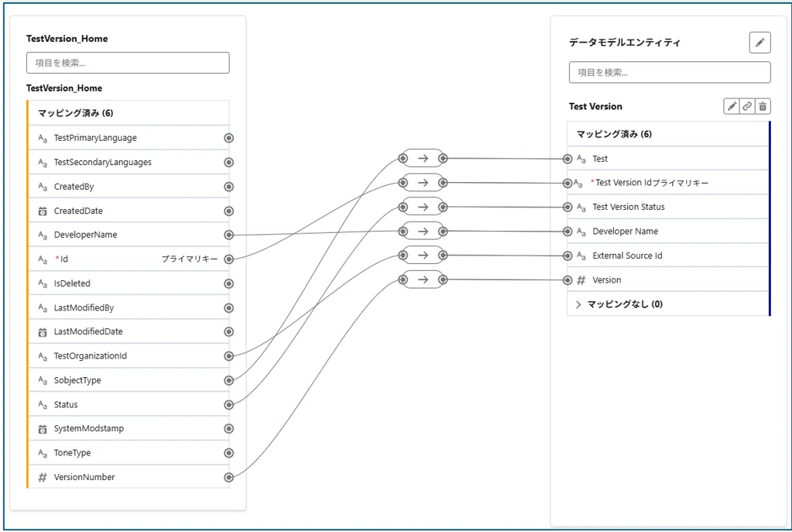
Task: Click the TestPrimaryLanguage connector dot
Action: [229, 138]
